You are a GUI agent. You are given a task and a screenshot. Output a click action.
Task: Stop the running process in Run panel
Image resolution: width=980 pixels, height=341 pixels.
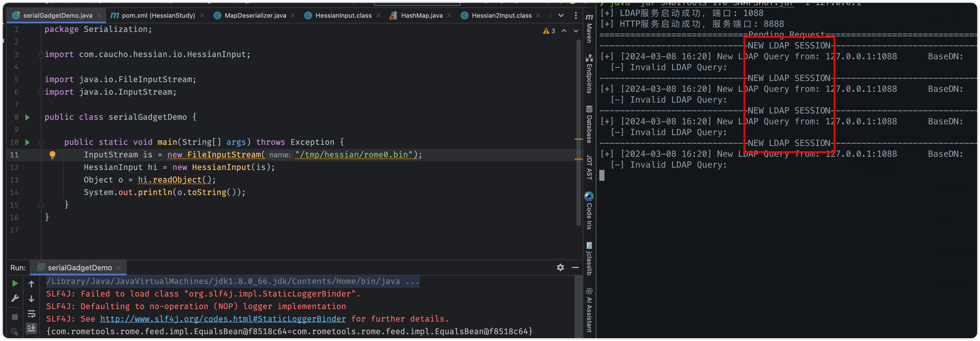(15, 317)
